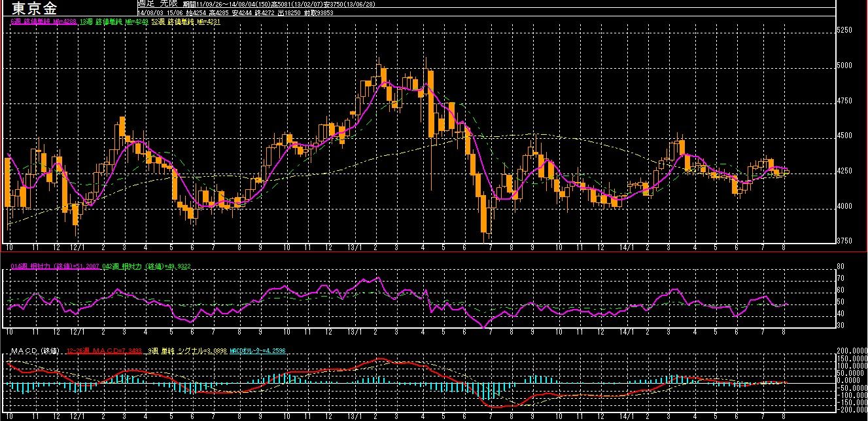
Task: Click the 安3750(13/06/28) low value text
Action: pos(350,5)
